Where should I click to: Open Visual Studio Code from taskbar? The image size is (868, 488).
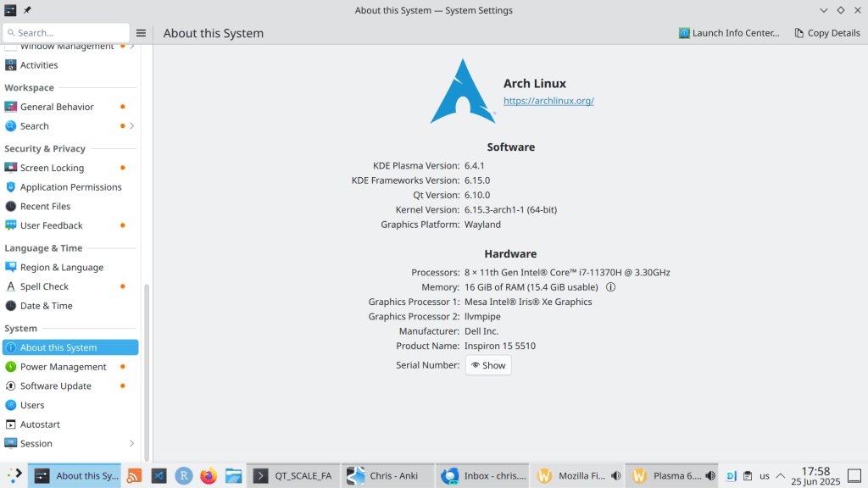[159, 476]
